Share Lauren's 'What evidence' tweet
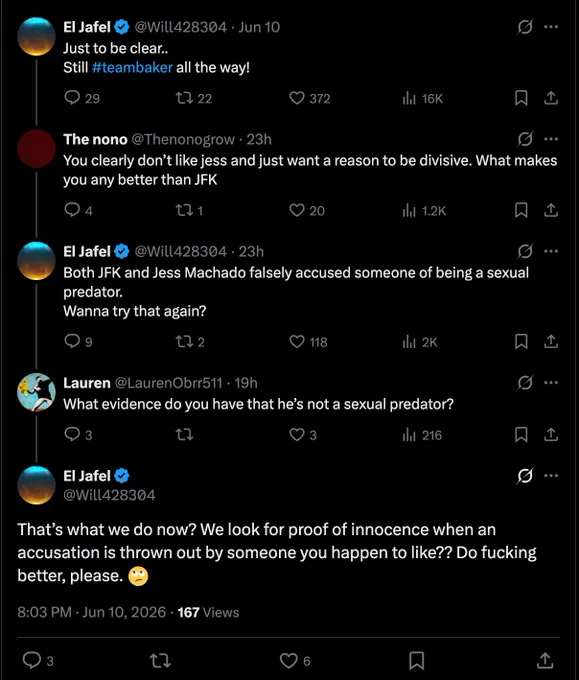579x680 pixels. click(x=551, y=435)
